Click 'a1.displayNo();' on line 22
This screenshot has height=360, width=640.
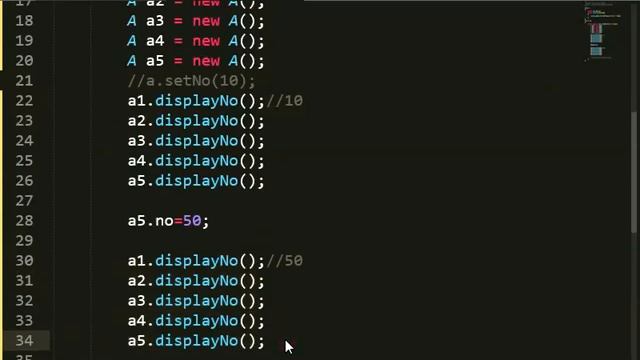coord(196,100)
